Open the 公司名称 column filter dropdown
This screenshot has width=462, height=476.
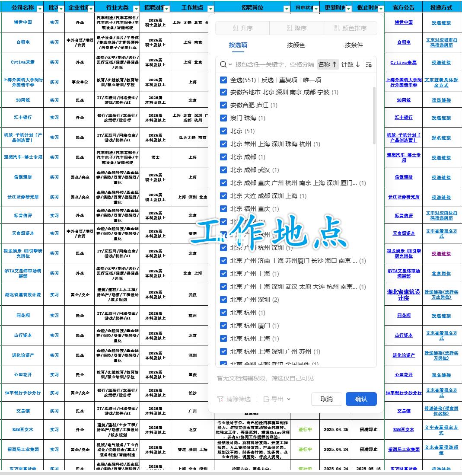pyautogui.click(x=40, y=9)
